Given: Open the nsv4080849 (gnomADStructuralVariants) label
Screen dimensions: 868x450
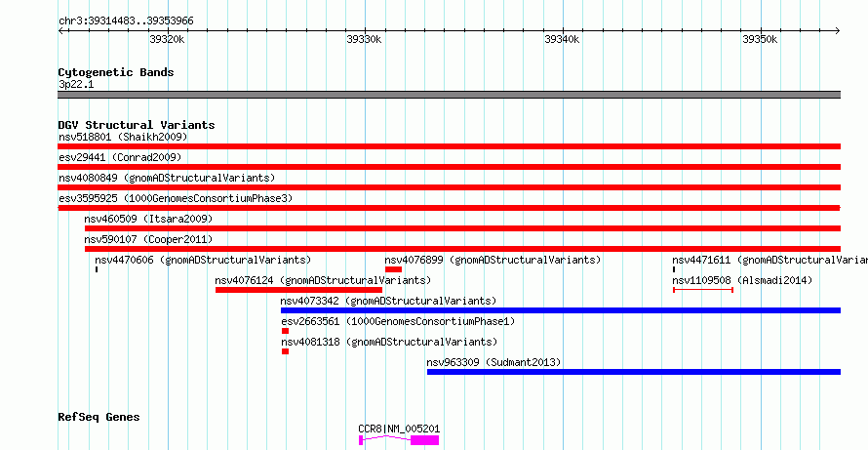Looking at the screenshot, I should coord(167,178).
